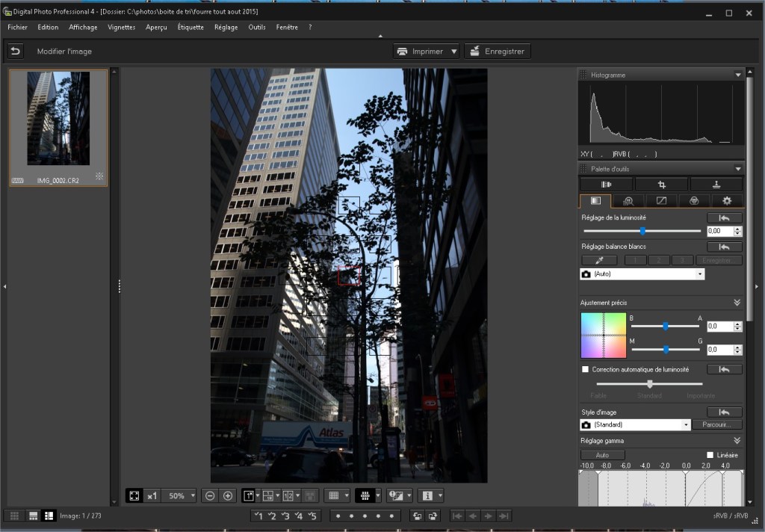This screenshot has width=765, height=532.
Task: Open the info tool palette icon
Action: 428,495
